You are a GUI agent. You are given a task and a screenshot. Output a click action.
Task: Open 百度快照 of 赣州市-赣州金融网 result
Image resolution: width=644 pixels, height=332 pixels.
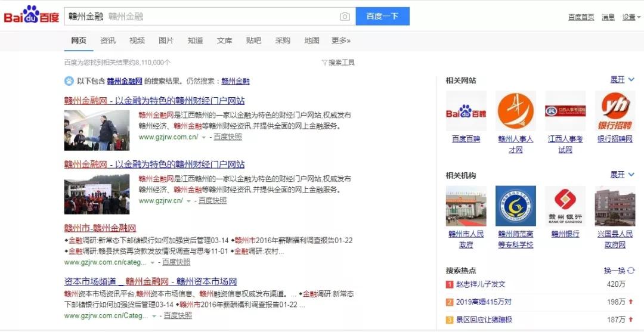[176, 262]
